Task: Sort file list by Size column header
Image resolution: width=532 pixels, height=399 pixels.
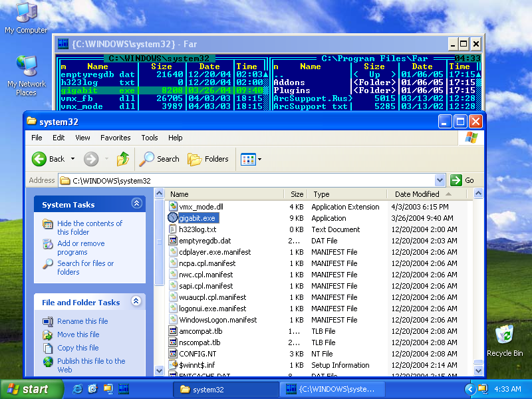Action: pyautogui.click(x=295, y=194)
